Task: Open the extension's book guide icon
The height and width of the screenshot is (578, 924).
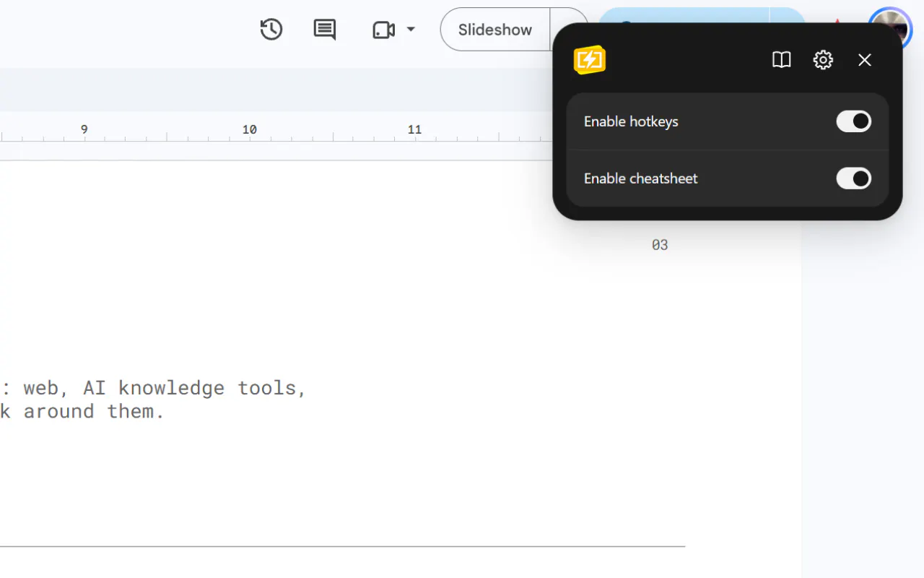Action: tap(782, 60)
